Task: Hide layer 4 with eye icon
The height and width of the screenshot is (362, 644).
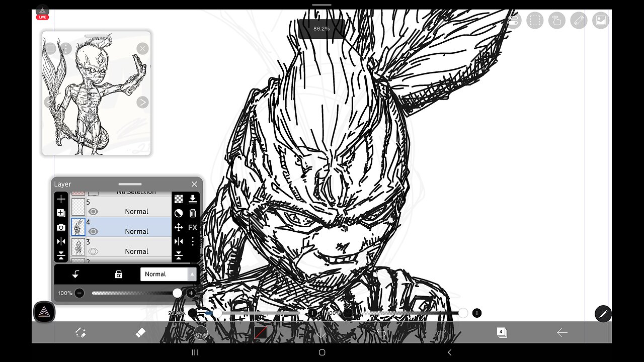Action: (93, 232)
